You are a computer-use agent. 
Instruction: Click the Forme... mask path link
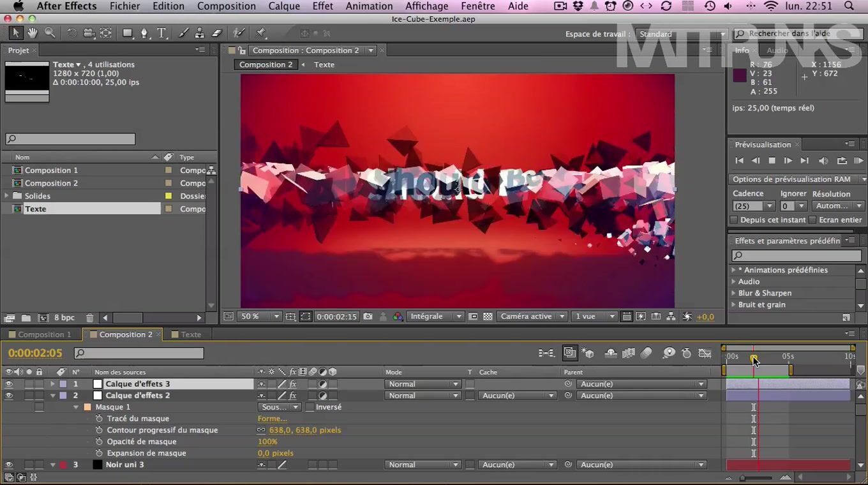272,419
